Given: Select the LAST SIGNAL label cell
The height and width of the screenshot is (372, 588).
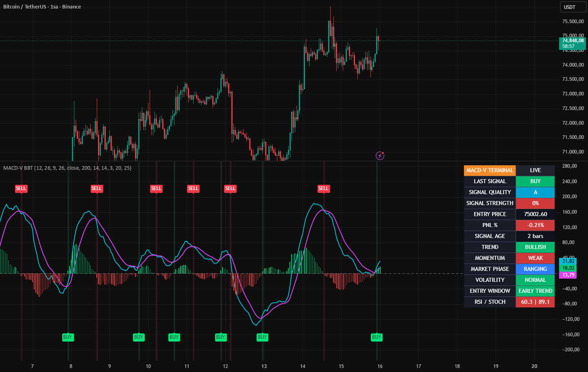Looking at the screenshot, I should (x=490, y=182).
